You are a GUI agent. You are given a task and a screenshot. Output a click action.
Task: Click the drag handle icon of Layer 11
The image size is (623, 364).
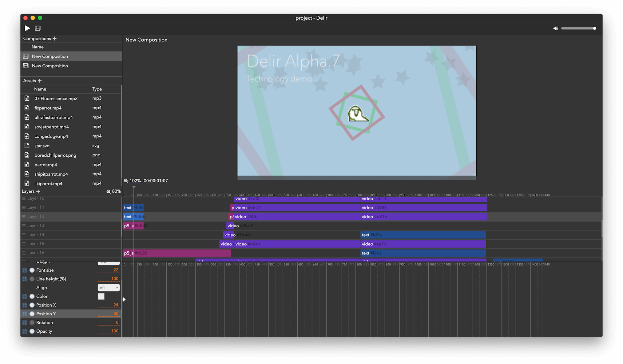24,208
